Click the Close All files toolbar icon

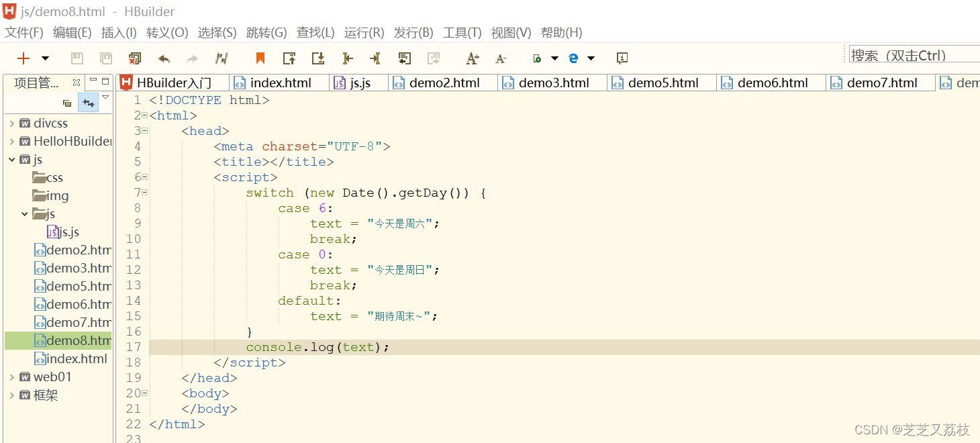pos(135,58)
